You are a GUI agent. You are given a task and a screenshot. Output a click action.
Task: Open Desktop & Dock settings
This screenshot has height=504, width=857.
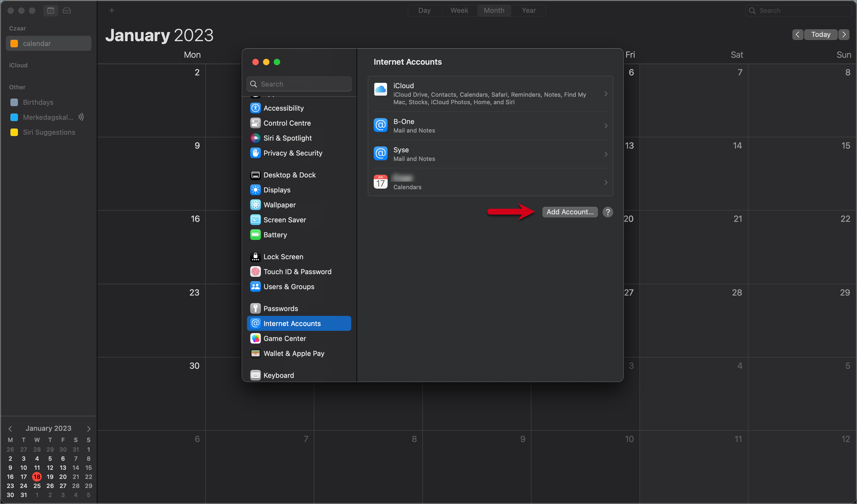coord(299,175)
